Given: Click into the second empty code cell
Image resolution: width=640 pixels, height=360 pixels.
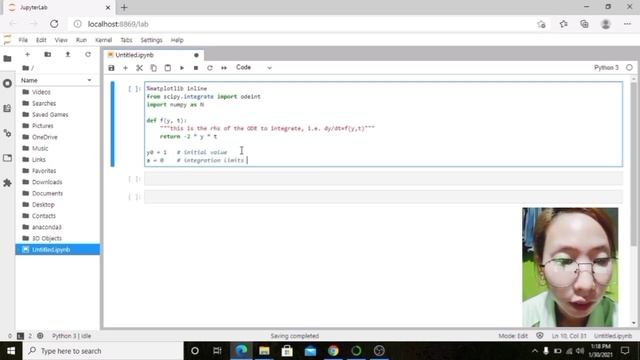Looking at the screenshot, I should click(383, 179).
